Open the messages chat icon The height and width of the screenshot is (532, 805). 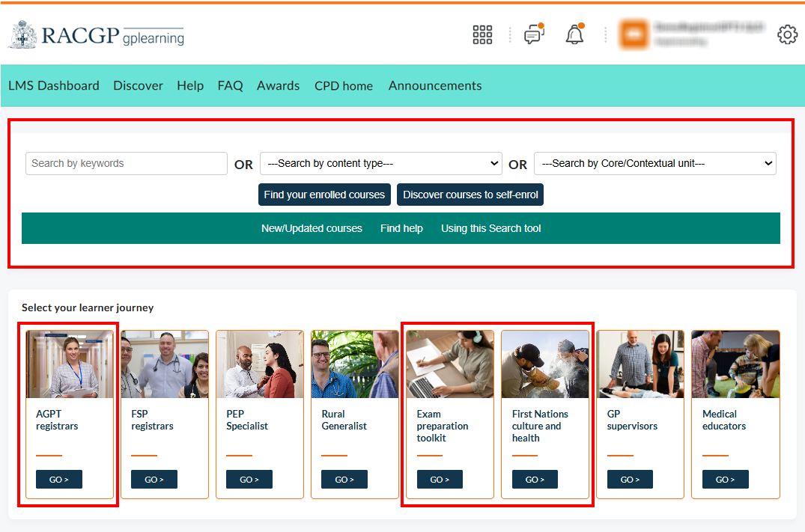533,35
